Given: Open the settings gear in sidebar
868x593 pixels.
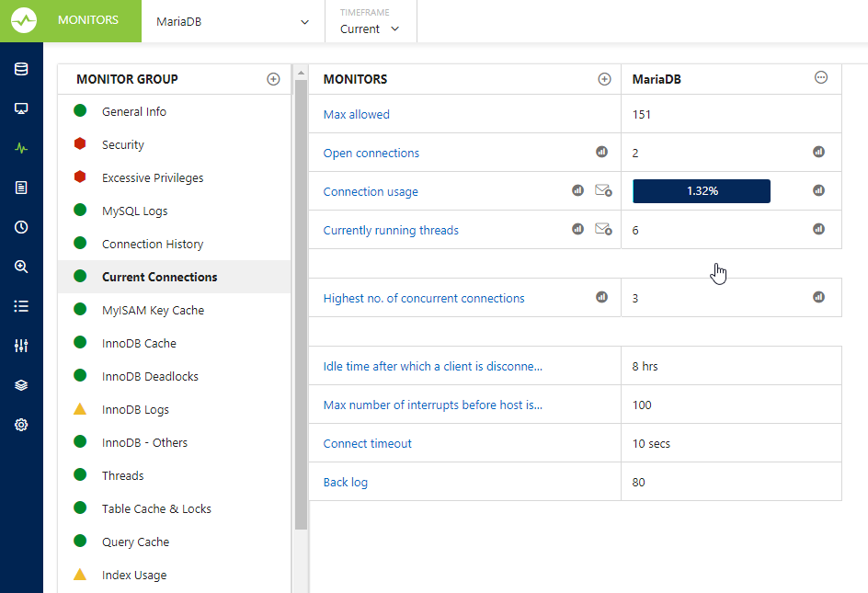Looking at the screenshot, I should pyautogui.click(x=21, y=425).
